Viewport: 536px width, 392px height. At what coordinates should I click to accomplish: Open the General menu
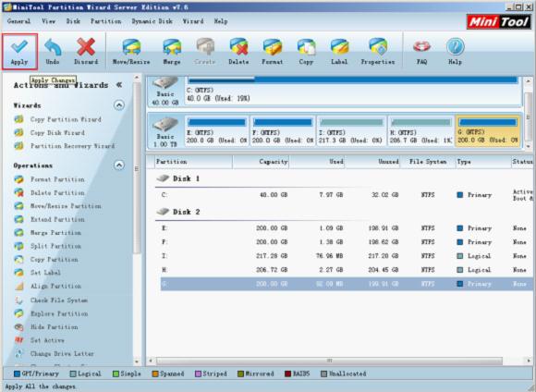pos(18,21)
